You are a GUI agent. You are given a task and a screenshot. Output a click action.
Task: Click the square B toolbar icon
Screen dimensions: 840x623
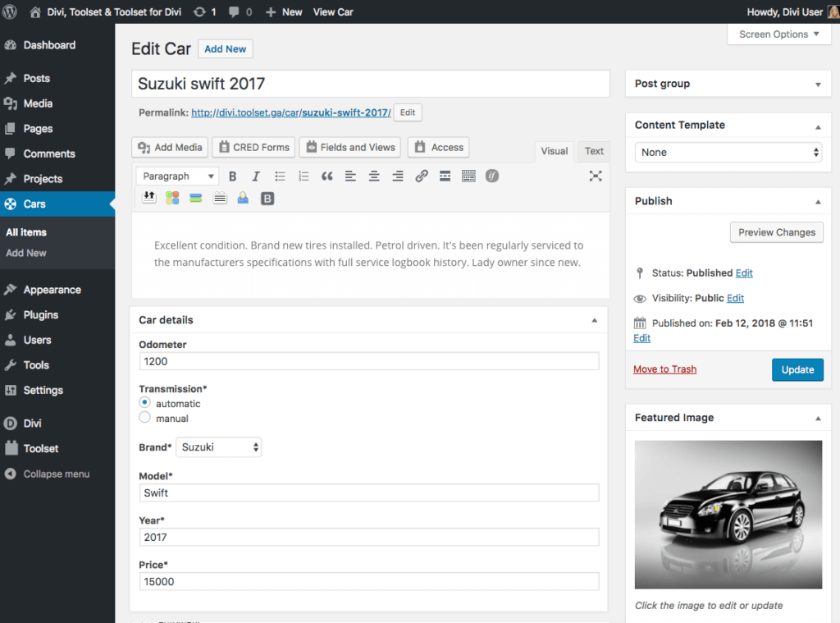click(267, 199)
